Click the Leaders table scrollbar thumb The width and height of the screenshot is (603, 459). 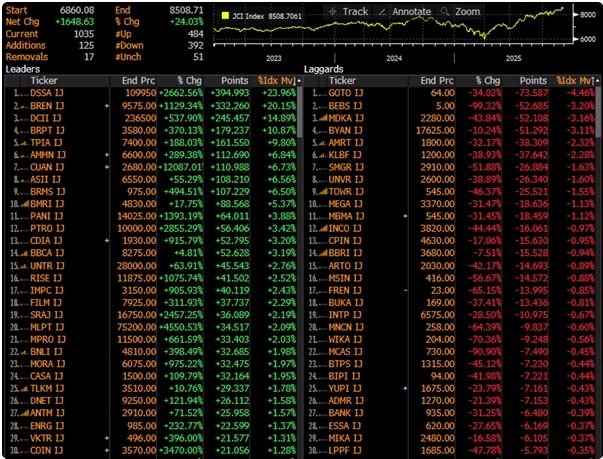300,111
